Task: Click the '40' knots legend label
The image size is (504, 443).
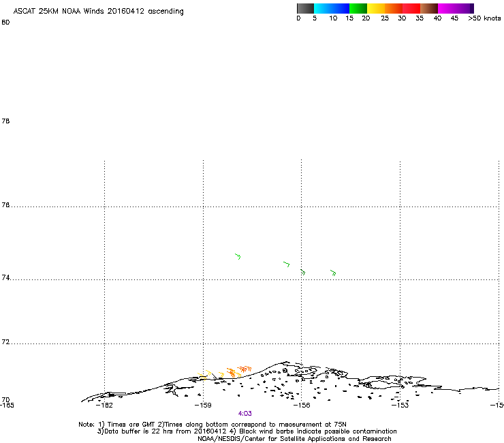Action: (x=437, y=18)
